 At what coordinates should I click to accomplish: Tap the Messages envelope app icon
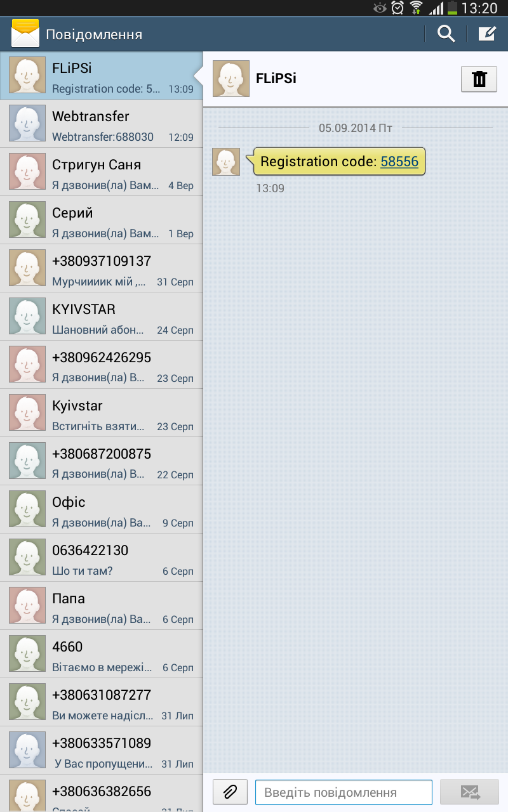25,34
